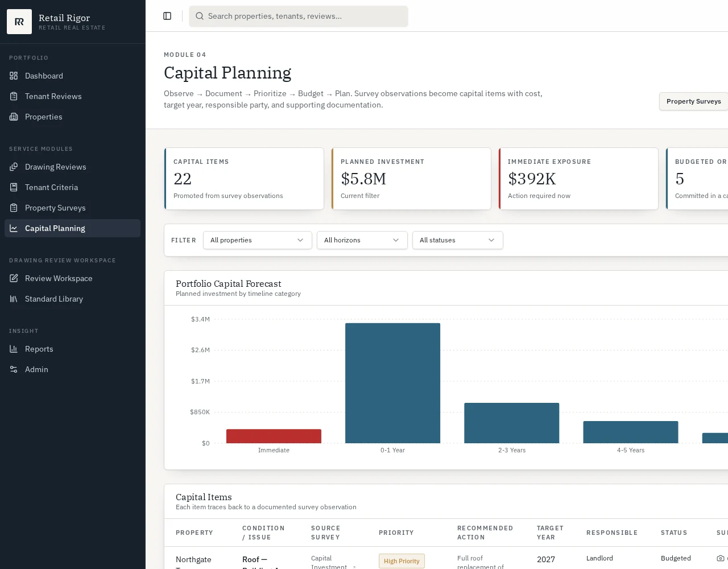The width and height of the screenshot is (728, 569).
Task: Click the "Priority" column header
Action: tap(396, 533)
